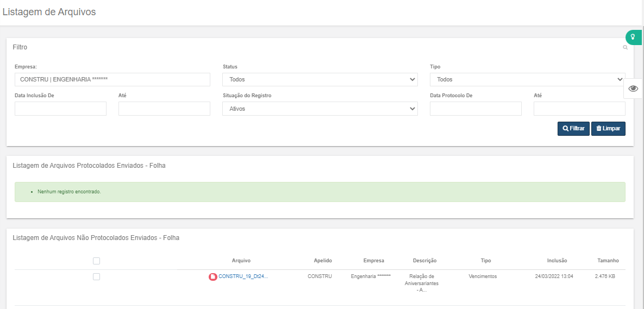Screen dimensions: 644x309
Task: Select the header checkbox to select all files
Action: [x=96, y=261]
